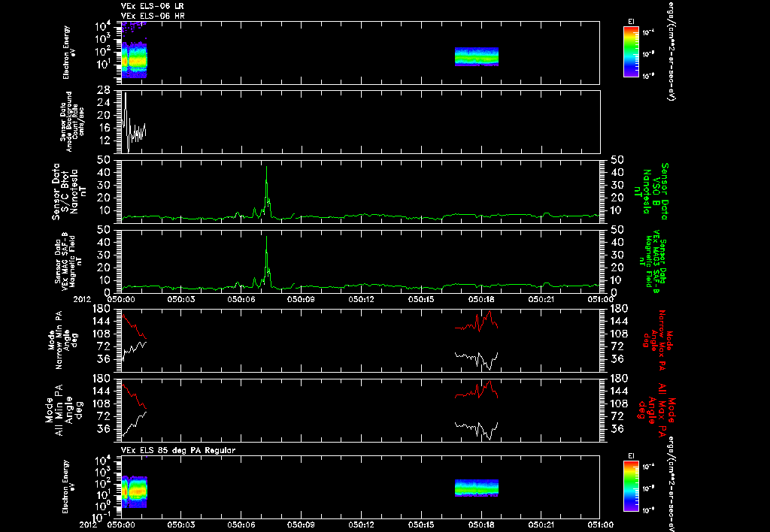This screenshot has height=532, width=770.
Task: Select the 85 deg PA spectrogram block near 050:00
Action: pos(134,491)
